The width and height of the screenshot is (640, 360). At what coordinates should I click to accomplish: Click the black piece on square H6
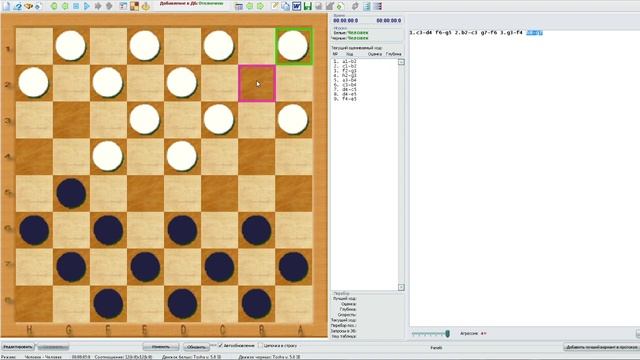(34, 231)
